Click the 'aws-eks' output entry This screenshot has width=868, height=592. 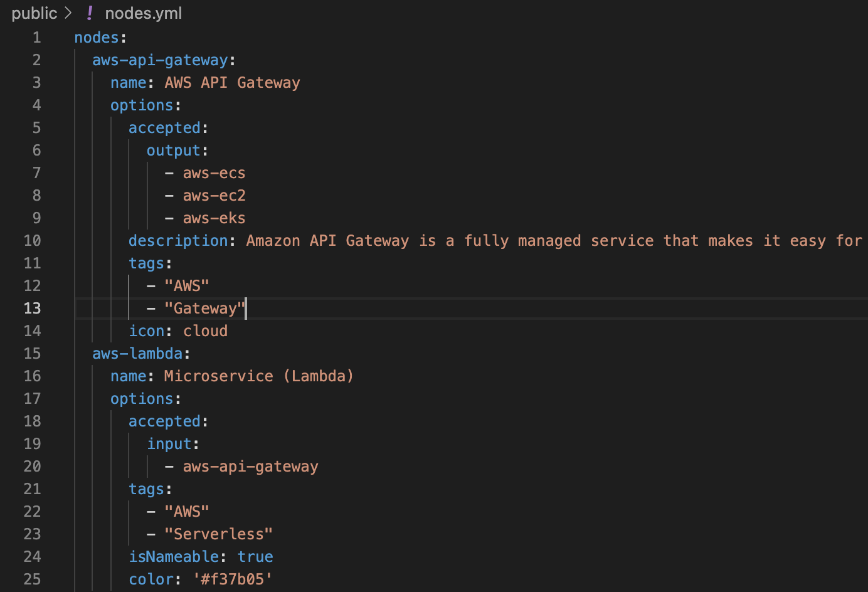(x=214, y=218)
